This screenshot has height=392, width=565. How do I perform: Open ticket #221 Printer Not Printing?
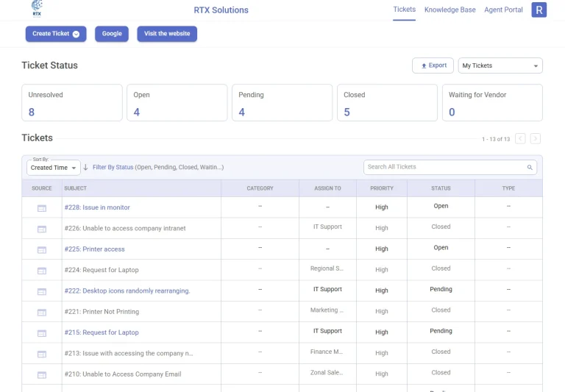(x=102, y=312)
